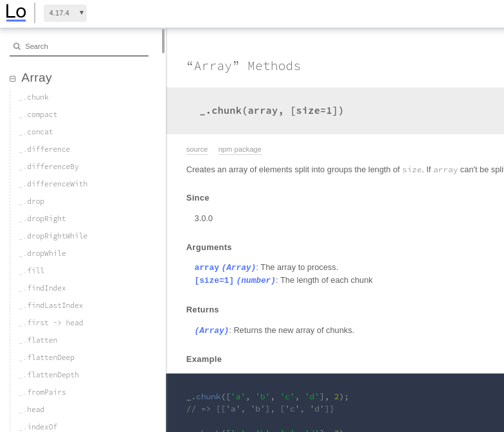Open _.first -> head in the sidebar

pos(51,323)
